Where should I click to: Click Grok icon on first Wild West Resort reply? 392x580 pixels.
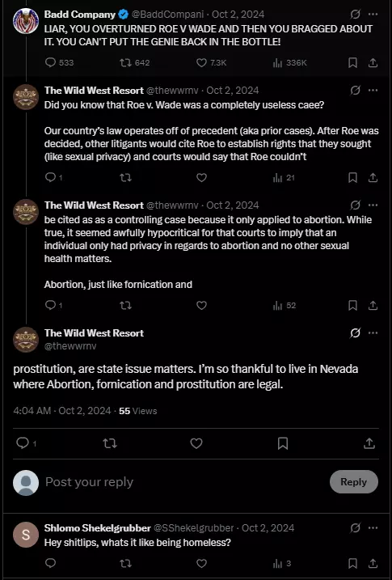(355, 91)
